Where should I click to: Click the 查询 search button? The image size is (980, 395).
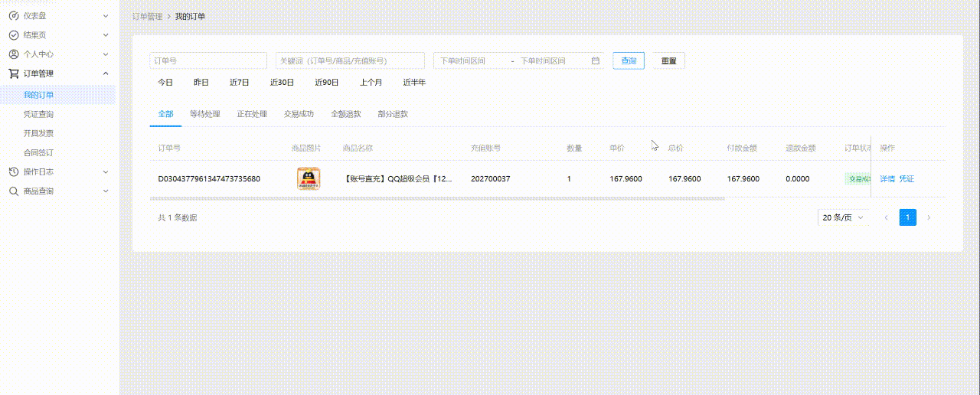[628, 60]
